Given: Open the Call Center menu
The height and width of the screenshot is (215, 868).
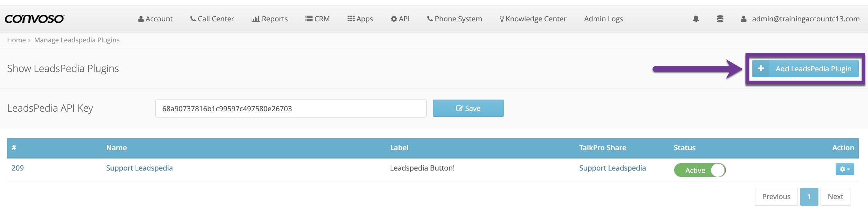Looking at the screenshot, I should (x=212, y=19).
